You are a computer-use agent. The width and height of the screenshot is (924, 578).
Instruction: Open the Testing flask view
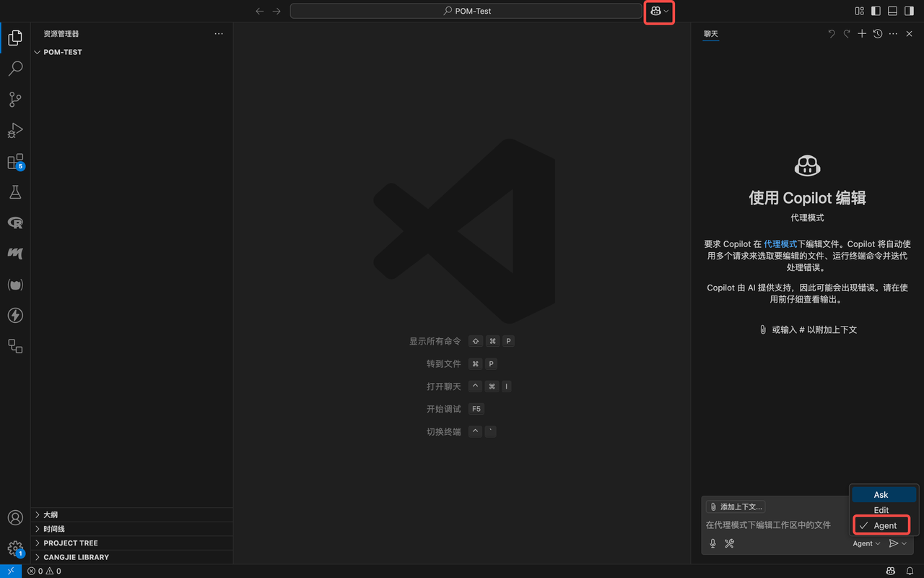click(15, 192)
